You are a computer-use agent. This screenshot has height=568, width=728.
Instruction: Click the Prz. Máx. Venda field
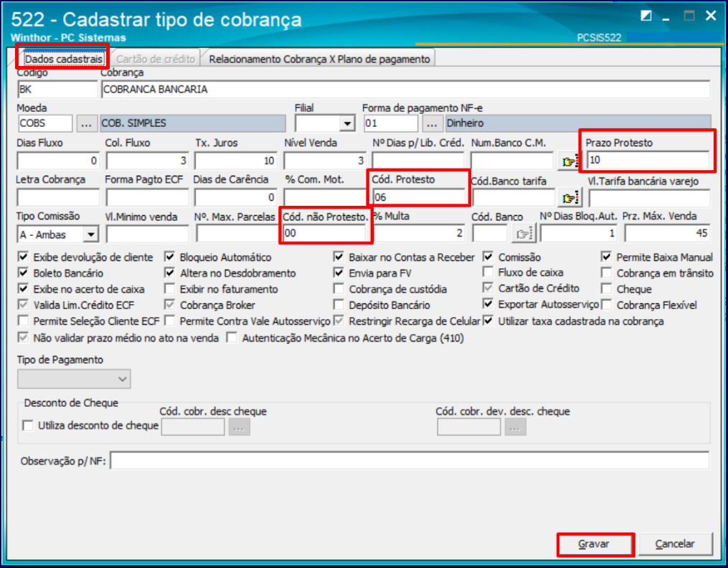click(667, 233)
